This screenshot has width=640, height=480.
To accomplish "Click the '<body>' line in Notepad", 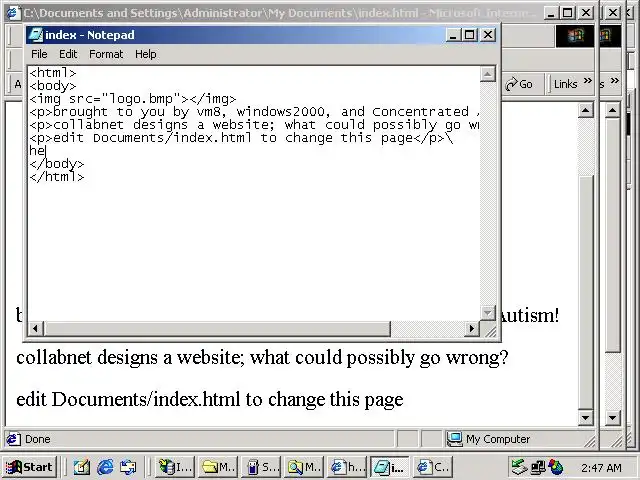I will pos(53,86).
